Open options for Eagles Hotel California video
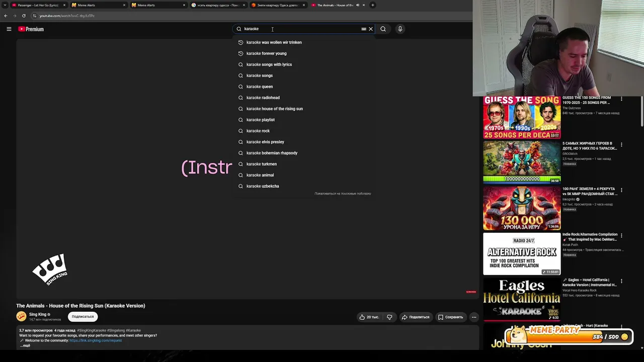This screenshot has height=362, width=644. click(x=621, y=282)
